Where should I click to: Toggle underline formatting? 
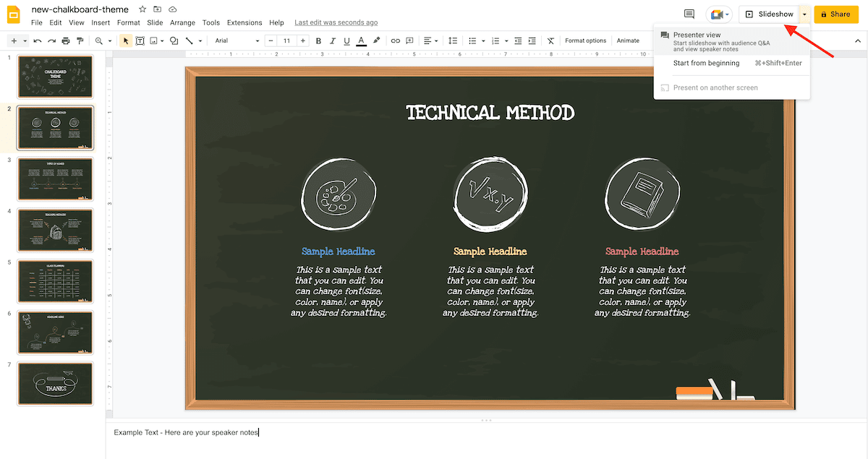point(346,41)
